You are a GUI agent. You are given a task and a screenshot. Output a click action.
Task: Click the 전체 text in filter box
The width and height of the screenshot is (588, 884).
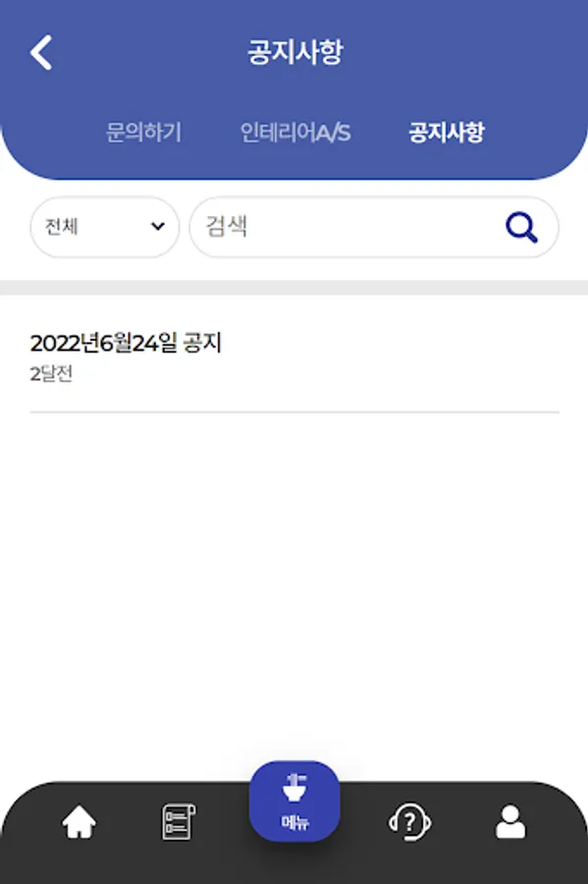coord(62,227)
